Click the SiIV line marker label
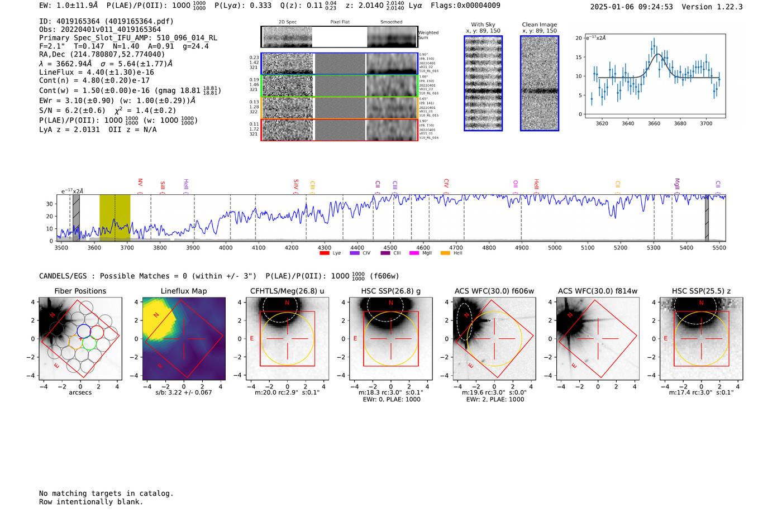The width and height of the screenshot is (782, 532). click(x=296, y=184)
